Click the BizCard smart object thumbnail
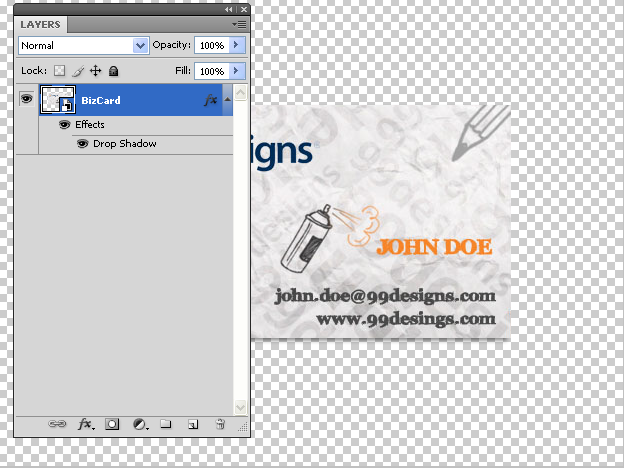 [x=58, y=99]
